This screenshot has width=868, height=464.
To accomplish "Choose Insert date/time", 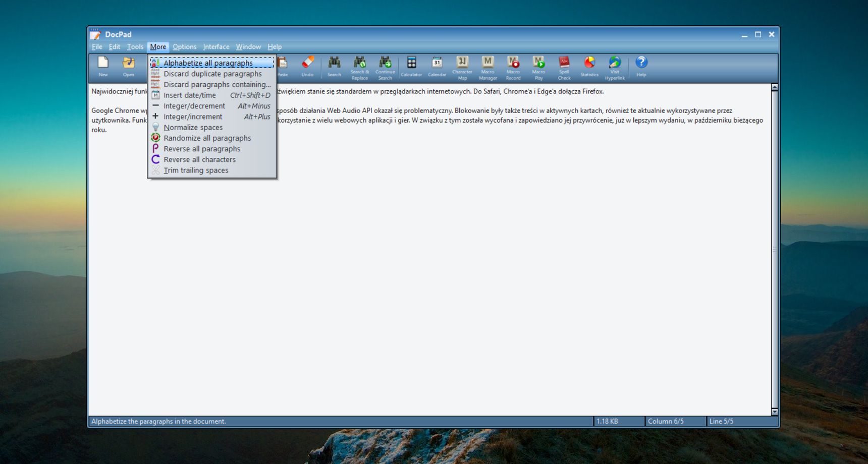I will pyautogui.click(x=212, y=95).
